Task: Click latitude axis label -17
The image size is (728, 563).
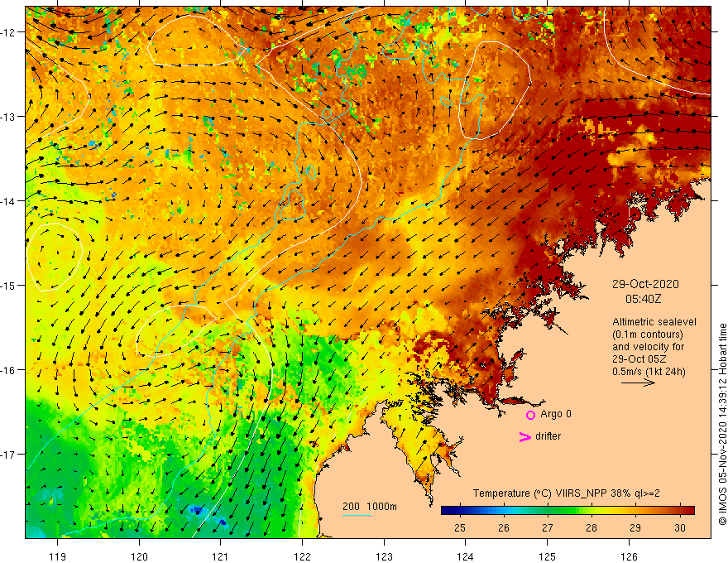Action: [9, 454]
